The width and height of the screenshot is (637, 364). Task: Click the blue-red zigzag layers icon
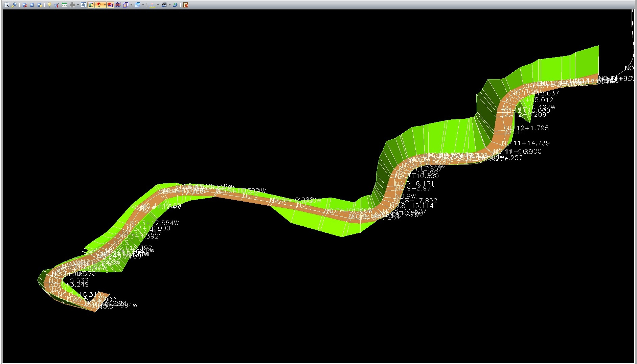point(117,5)
